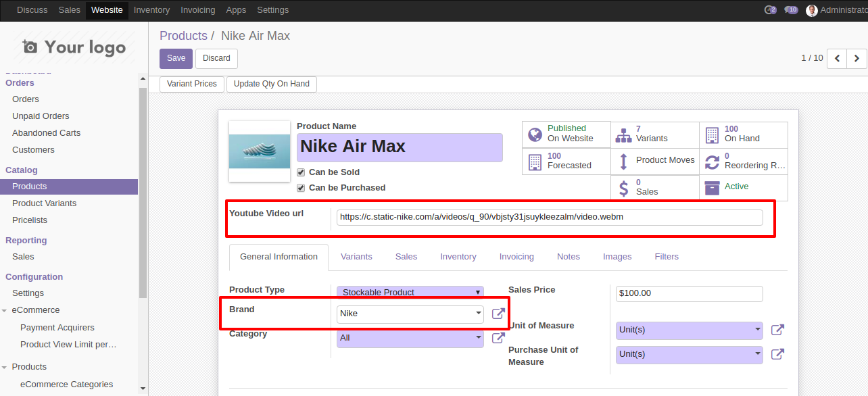The image size is (868, 396).
Task: Open Payment Acquirers in sidebar
Action: coord(57,328)
